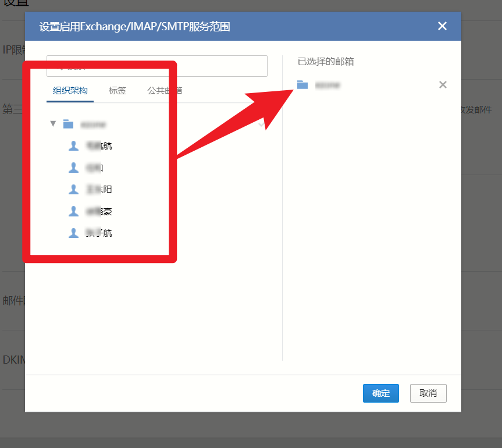Select the organization name in the tree
502x448 pixels.
tap(93, 124)
